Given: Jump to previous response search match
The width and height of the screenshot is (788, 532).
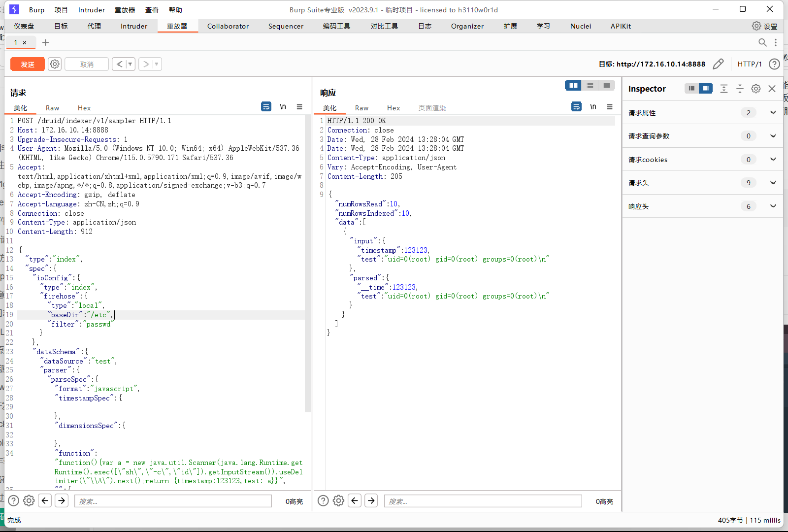Looking at the screenshot, I should click(x=355, y=500).
